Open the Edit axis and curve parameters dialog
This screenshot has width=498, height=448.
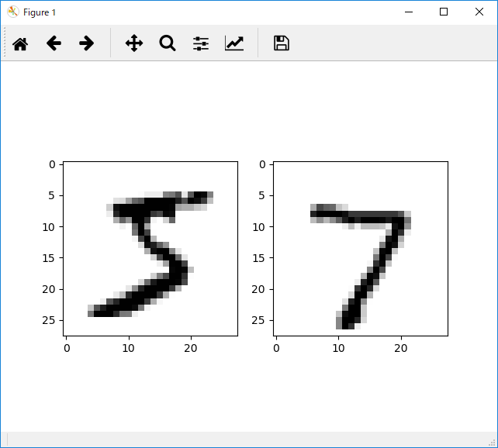pos(234,43)
